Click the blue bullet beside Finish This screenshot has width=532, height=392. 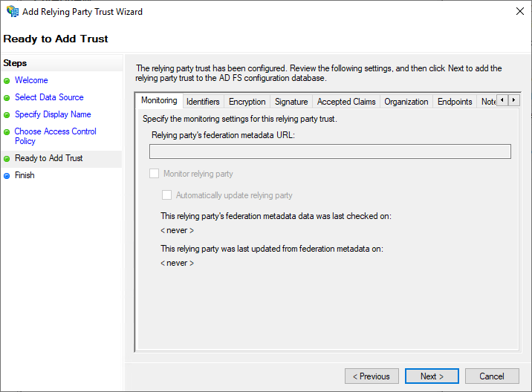pyautogui.click(x=7, y=176)
